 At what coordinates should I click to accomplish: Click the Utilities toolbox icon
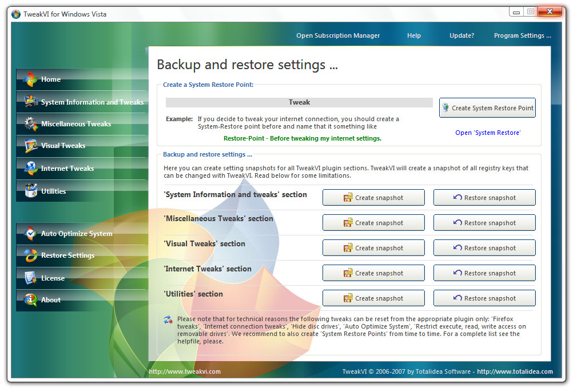click(31, 190)
